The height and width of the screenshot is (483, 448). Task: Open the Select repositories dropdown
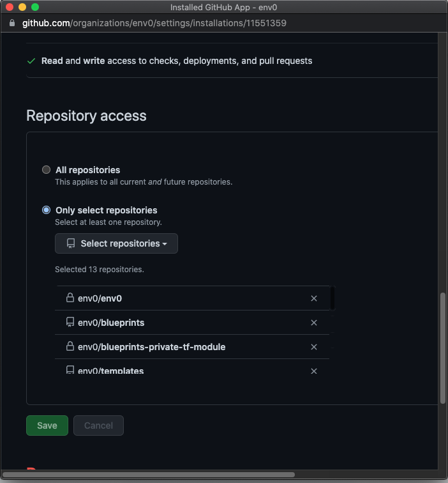tap(116, 243)
